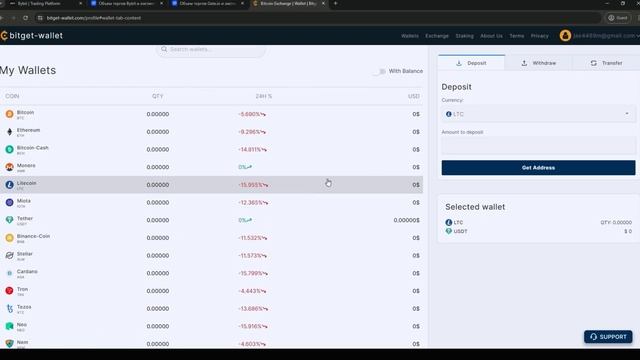Click the Monero coin icon

click(9, 167)
